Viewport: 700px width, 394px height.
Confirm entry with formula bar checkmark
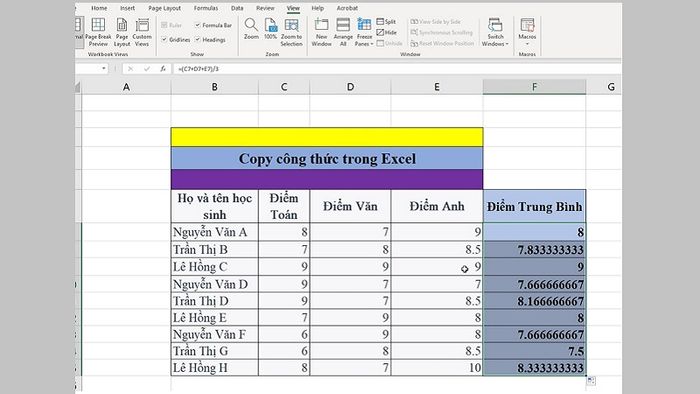pyautogui.click(x=147, y=69)
